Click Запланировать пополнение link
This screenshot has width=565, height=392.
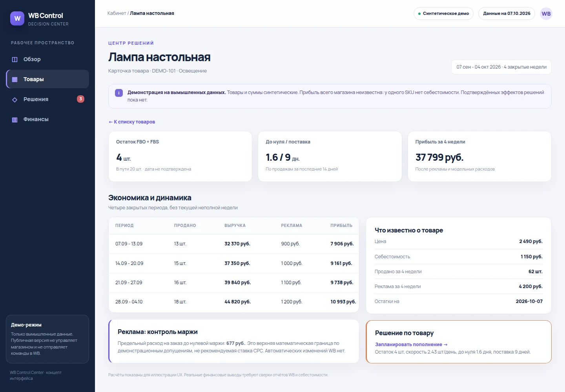411,345
